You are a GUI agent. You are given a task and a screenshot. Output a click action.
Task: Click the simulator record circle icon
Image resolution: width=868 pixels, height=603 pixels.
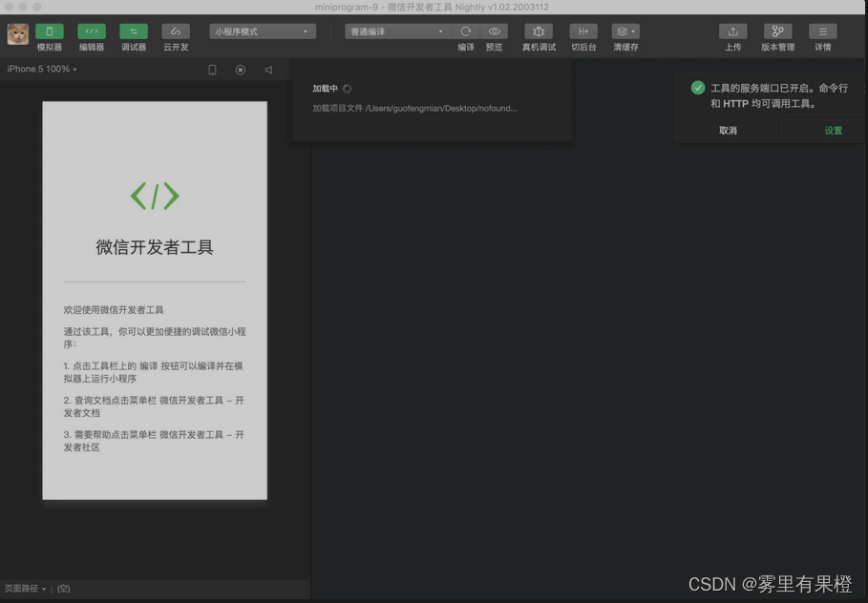[241, 70]
